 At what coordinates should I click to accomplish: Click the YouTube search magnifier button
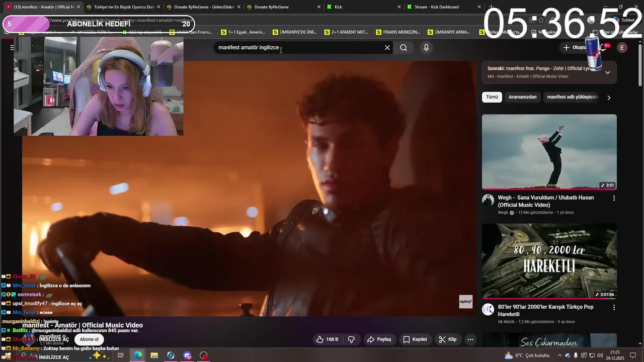pyautogui.click(x=404, y=48)
